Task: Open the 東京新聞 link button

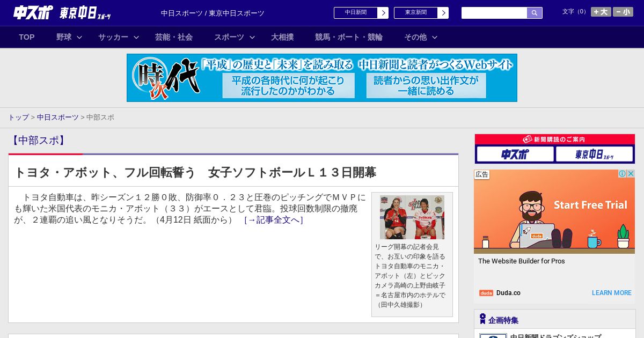Action: point(416,13)
